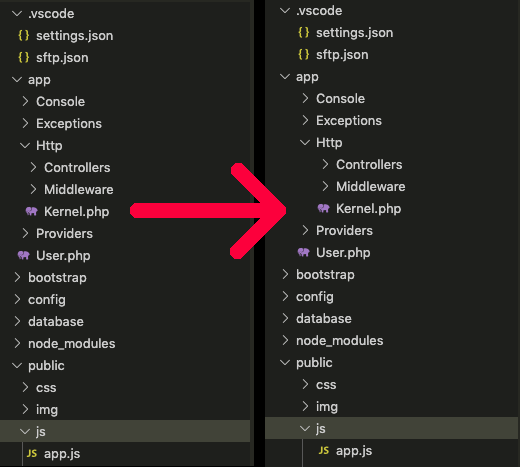Select the highlighted js folder in right panel
This screenshot has height=467, width=520.
(391, 428)
